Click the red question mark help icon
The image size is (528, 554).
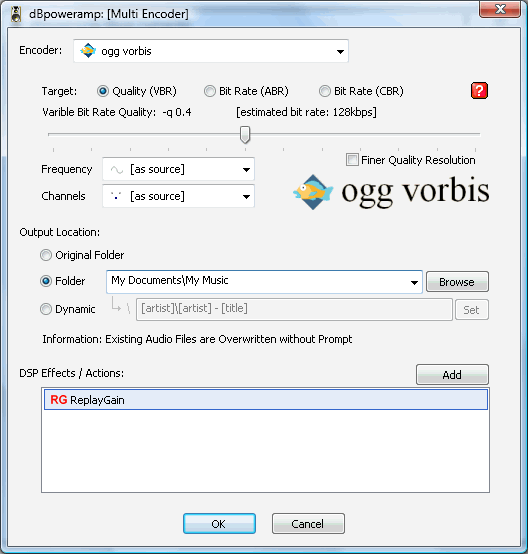[x=479, y=90]
